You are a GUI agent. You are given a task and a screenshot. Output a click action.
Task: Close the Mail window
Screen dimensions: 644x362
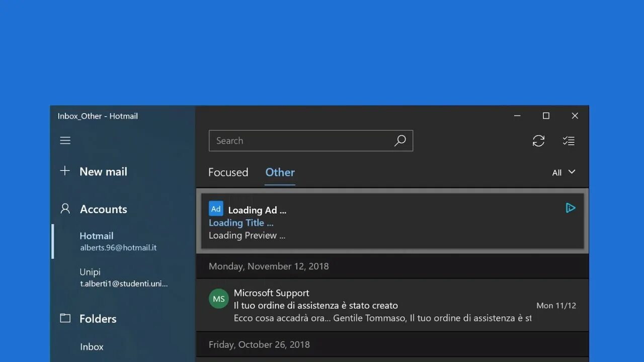click(575, 116)
